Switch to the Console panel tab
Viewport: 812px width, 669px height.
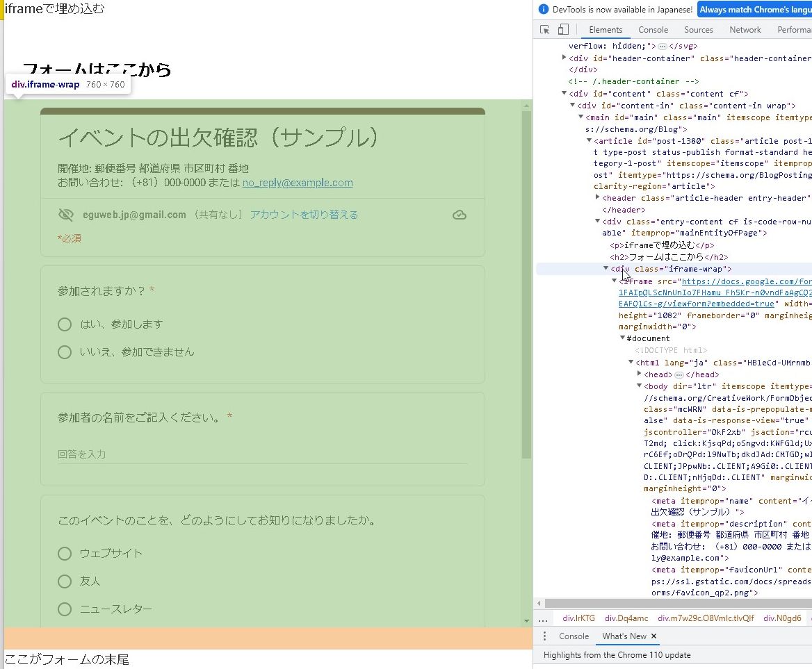coord(652,30)
